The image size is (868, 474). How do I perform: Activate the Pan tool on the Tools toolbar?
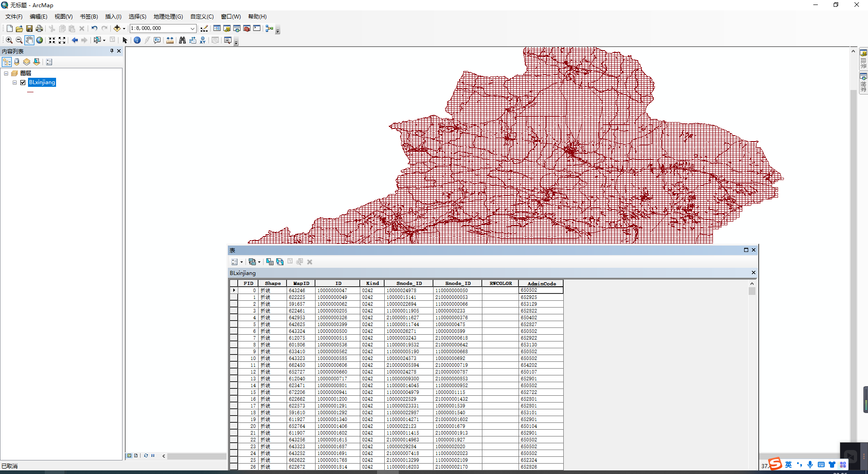(x=29, y=40)
